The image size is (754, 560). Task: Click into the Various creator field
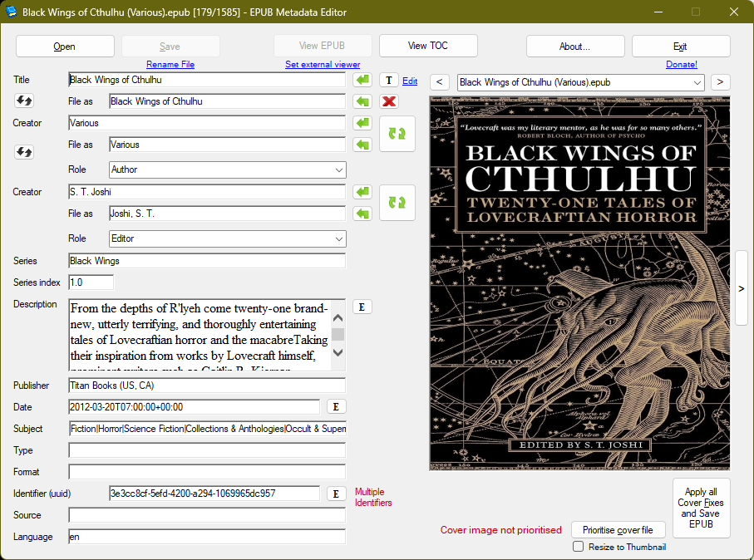pos(207,123)
